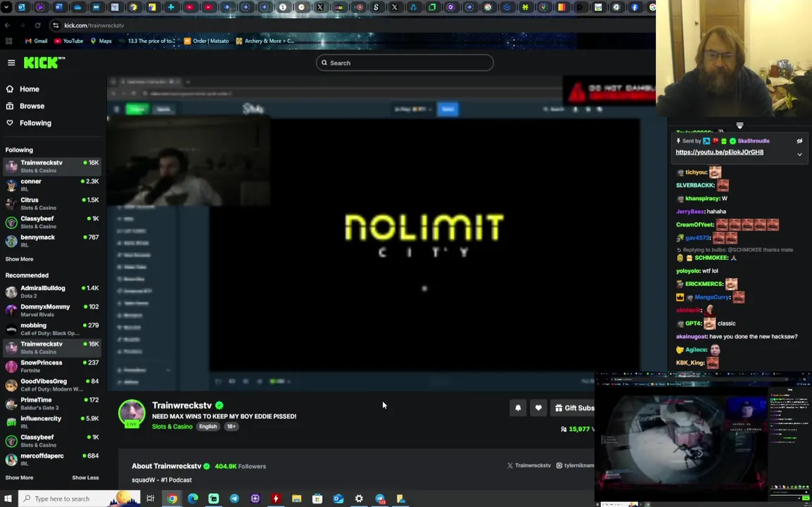Open AdmiralBulldog recommended channel
This screenshot has height=507, width=812.
(52, 292)
